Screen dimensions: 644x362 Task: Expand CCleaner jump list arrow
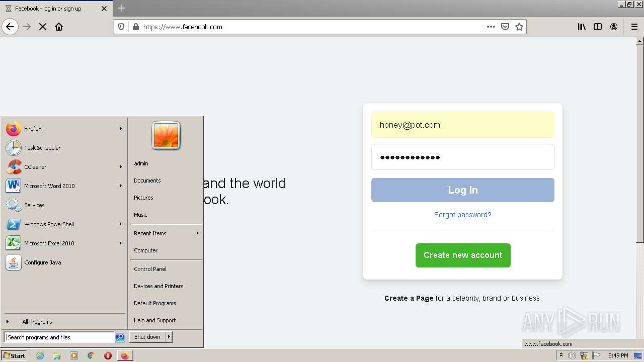[x=121, y=167]
